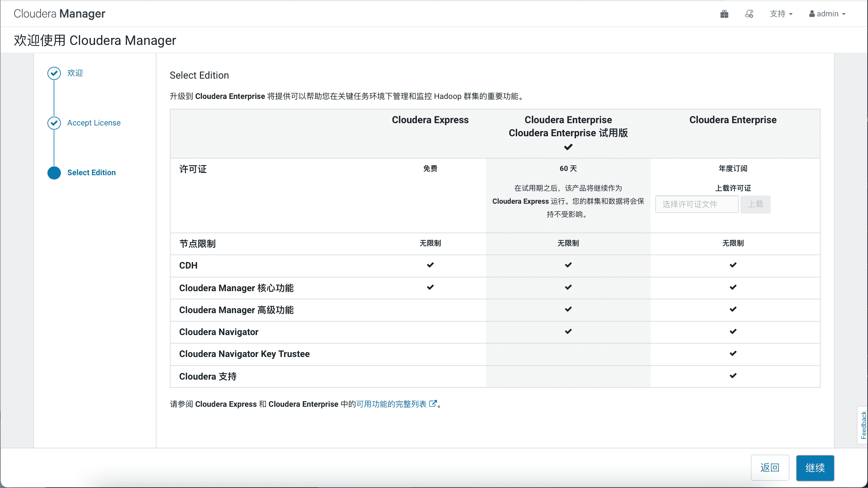The height and width of the screenshot is (488, 868).
Task: Click the 上载许可证 label
Action: pyautogui.click(x=733, y=188)
